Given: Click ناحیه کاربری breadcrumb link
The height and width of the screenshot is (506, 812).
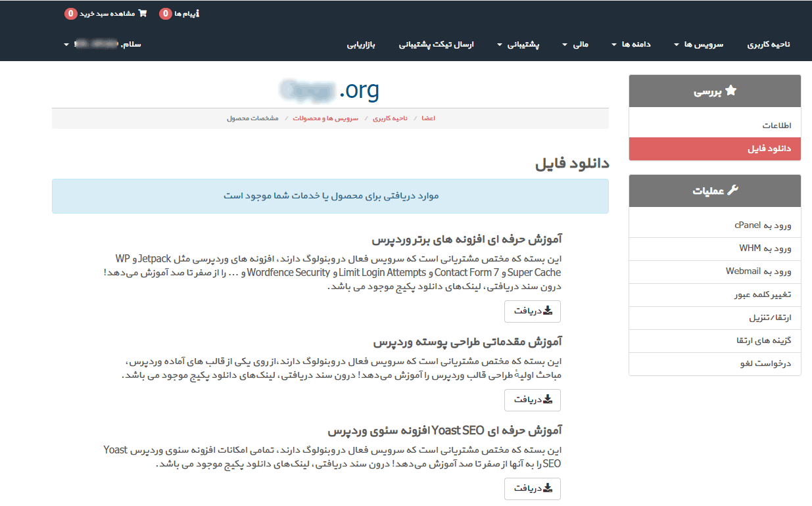Looking at the screenshot, I should [x=390, y=118].
